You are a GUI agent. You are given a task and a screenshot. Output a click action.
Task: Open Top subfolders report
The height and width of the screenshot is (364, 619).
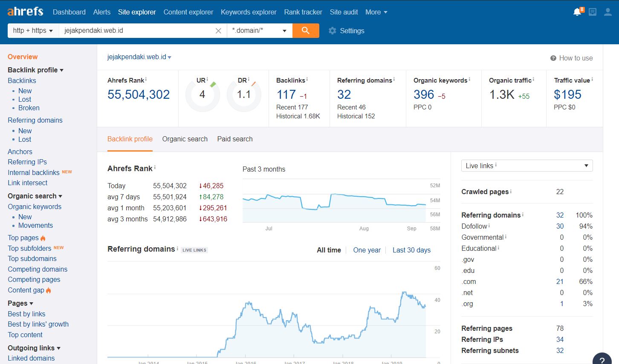coord(29,248)
